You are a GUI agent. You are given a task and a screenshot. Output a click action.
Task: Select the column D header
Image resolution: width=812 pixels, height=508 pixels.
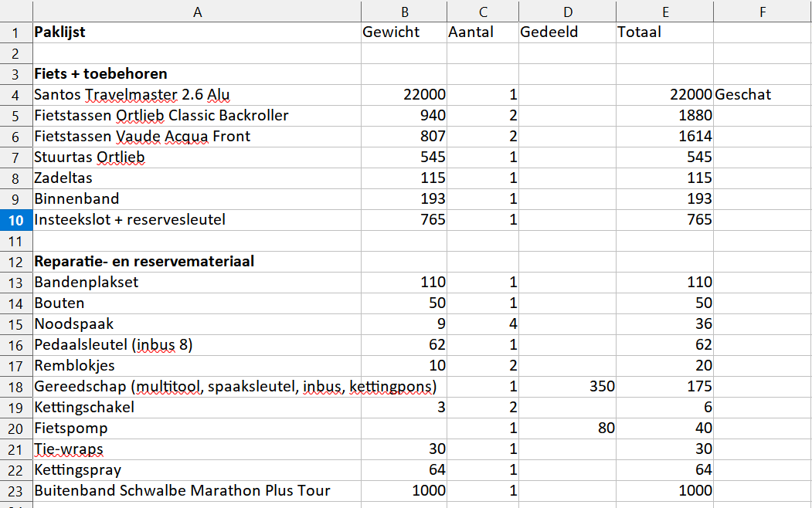click(x=567, y=11)
